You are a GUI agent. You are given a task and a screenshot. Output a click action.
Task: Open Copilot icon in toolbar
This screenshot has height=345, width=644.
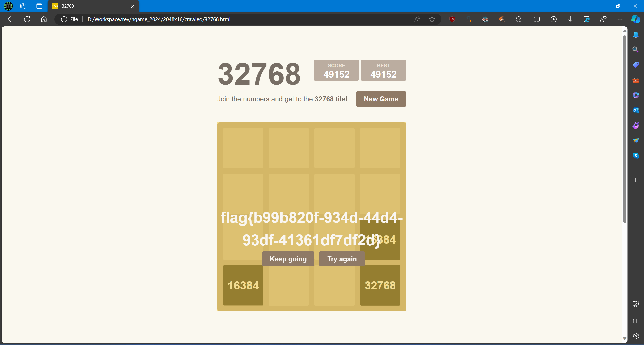635,19
